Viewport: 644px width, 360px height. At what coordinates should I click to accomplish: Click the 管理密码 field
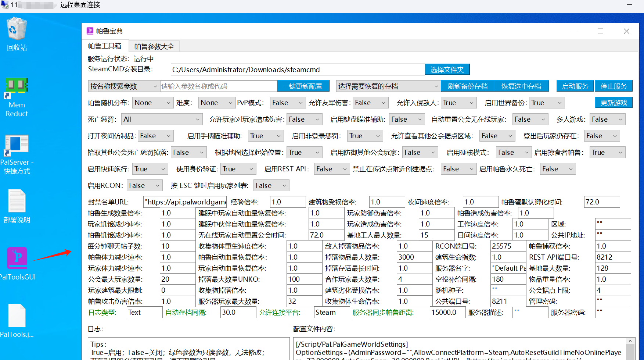[x=613, y=301]
